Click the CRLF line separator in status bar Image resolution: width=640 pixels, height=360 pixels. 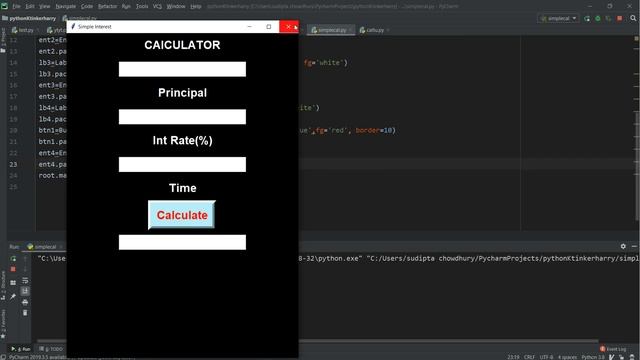[529, 357]
